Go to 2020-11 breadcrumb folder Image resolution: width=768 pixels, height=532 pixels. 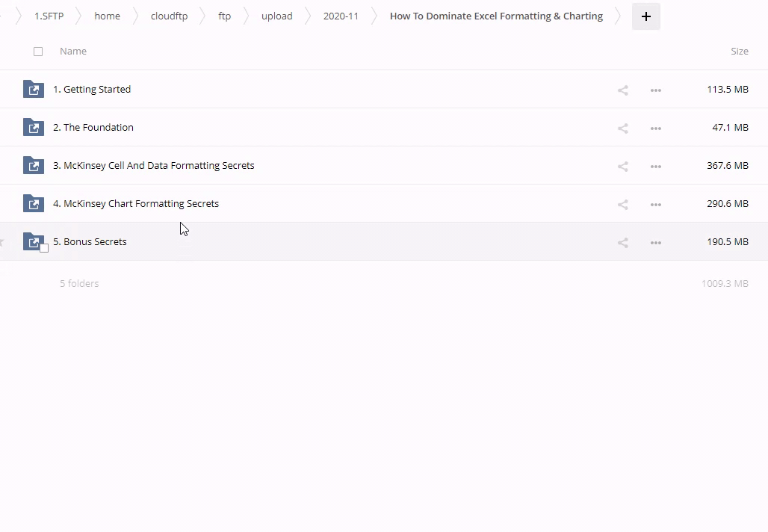341,16
